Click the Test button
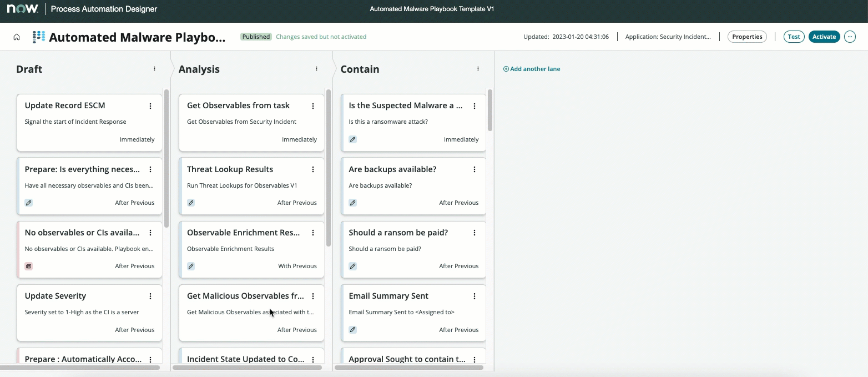Screen dimensions: 868x377 pyautogui.click(x=794, y=37)
